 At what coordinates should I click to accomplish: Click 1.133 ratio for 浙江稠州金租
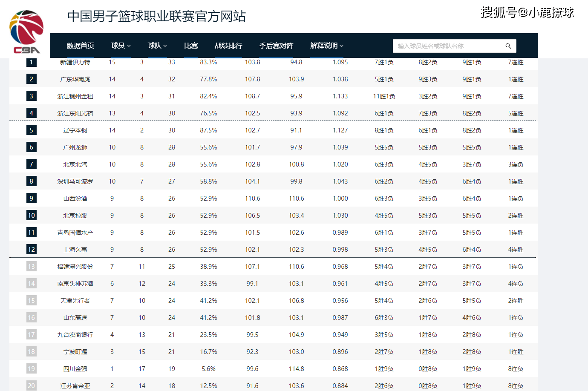coord(340,96)
